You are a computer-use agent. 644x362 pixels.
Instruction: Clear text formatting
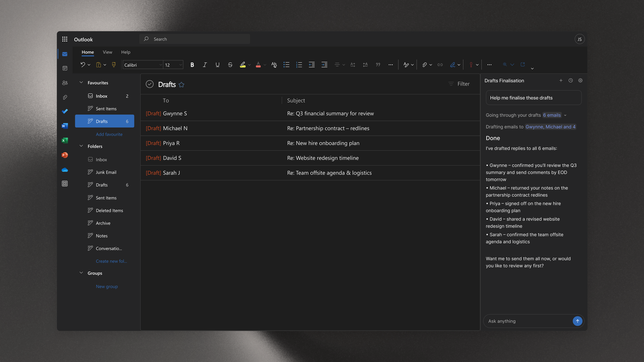point(274,65)
